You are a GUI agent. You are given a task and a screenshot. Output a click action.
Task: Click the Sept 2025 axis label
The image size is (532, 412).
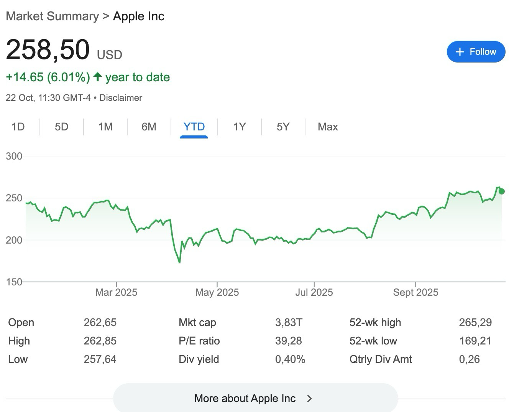click(x=415, y=292)
